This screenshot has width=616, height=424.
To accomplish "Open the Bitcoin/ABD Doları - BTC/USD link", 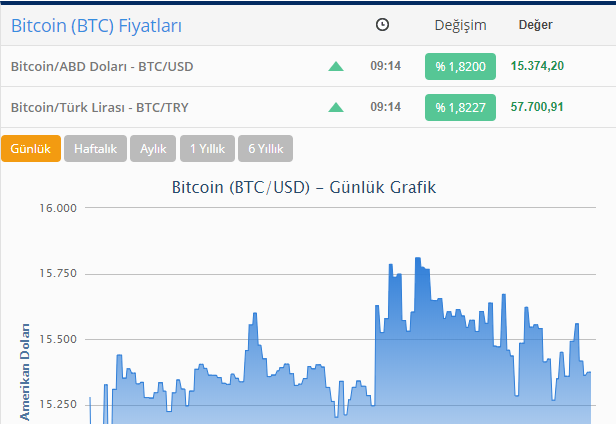I will tap(102, 66).
